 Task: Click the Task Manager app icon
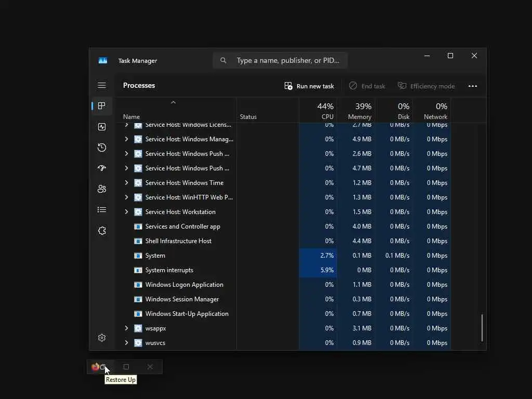(103, 60)
